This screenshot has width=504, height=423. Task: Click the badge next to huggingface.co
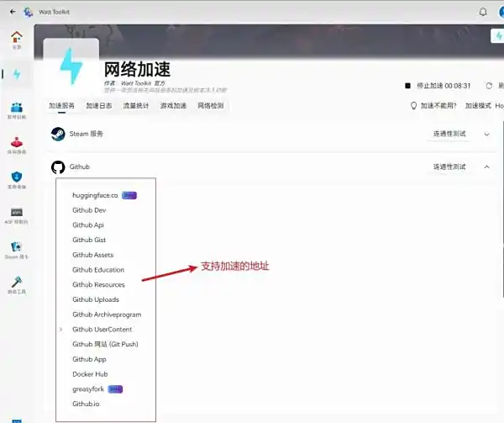click(129, 195)
